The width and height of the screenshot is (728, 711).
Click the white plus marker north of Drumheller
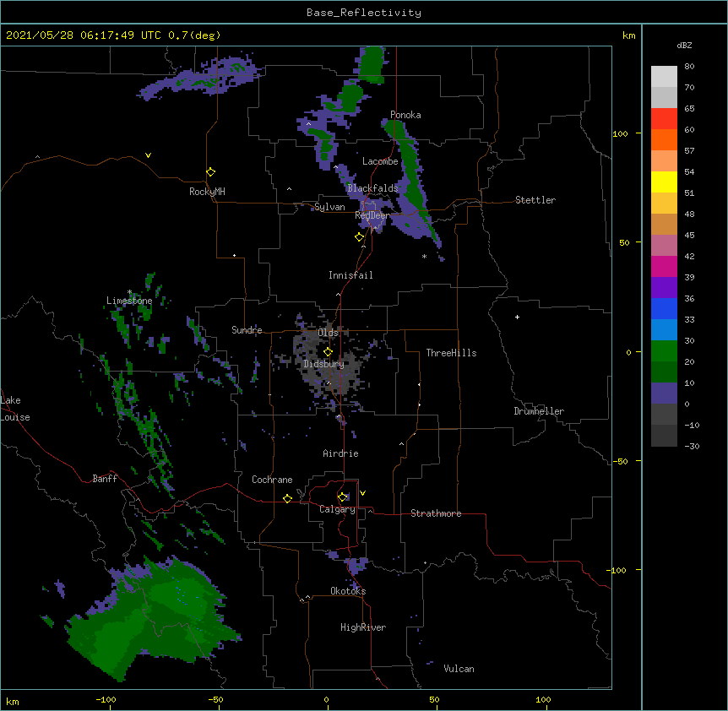[517, 317]
